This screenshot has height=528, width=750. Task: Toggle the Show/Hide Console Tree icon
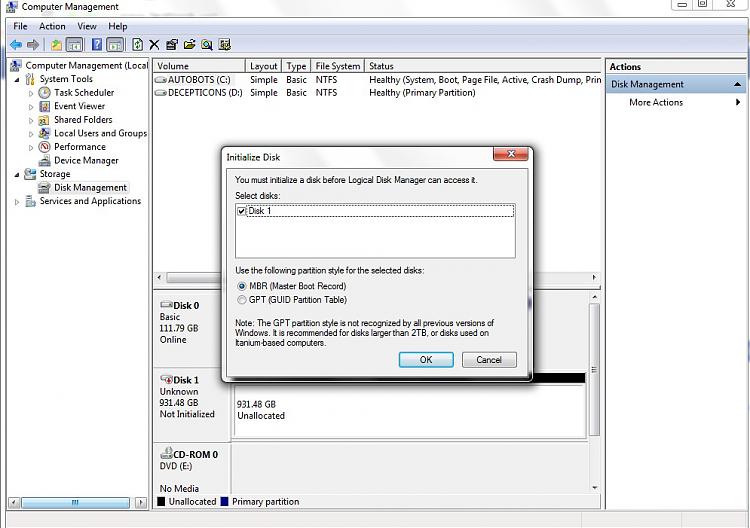(74, 45)
